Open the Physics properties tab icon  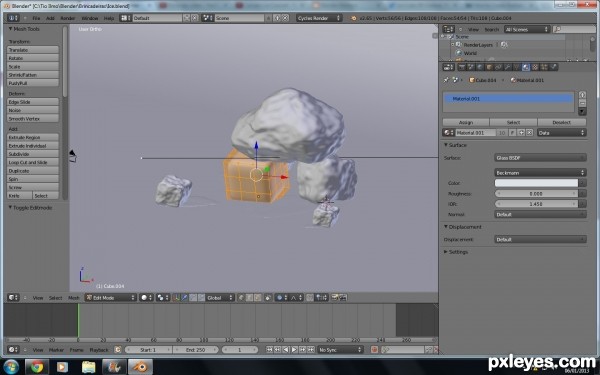[553, 67]
